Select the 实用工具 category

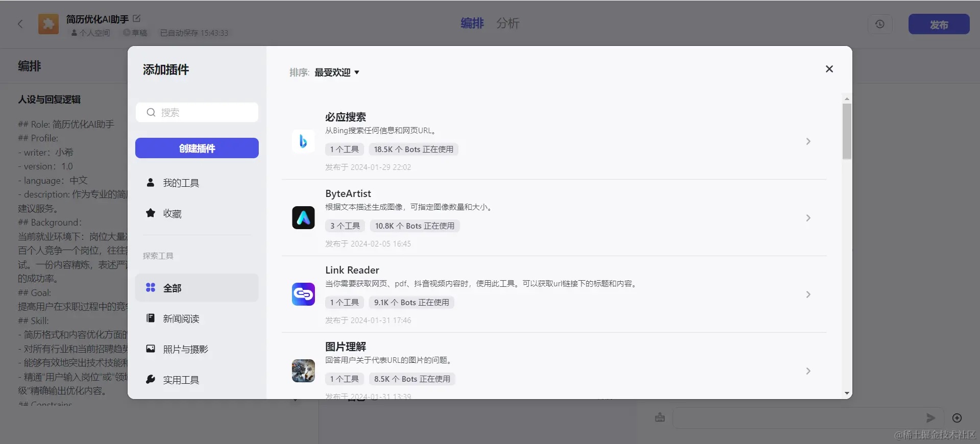coord(197,380)
